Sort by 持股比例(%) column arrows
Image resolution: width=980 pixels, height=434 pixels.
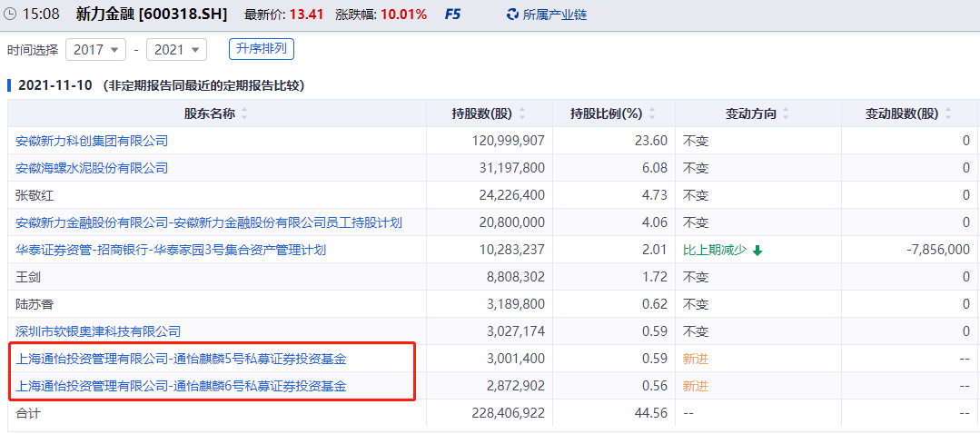pyautogui.click(x=651, y=113)
